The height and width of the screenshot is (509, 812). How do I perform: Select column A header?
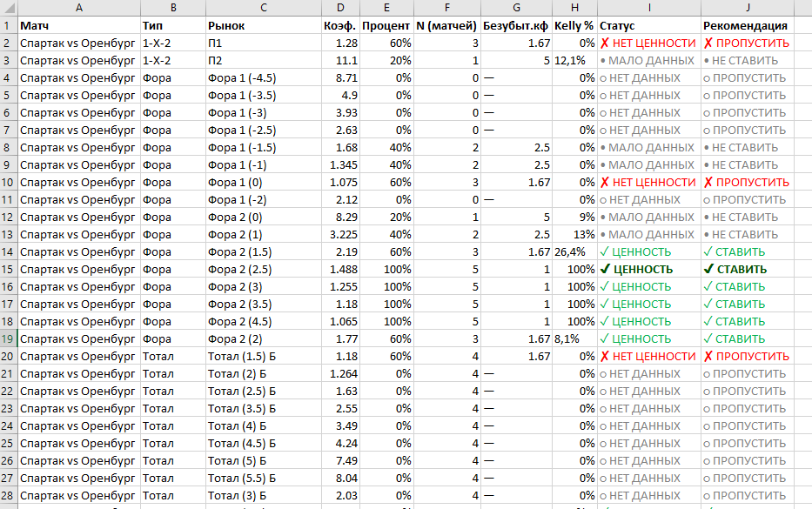pyautogui.click(x=78, y=7)
